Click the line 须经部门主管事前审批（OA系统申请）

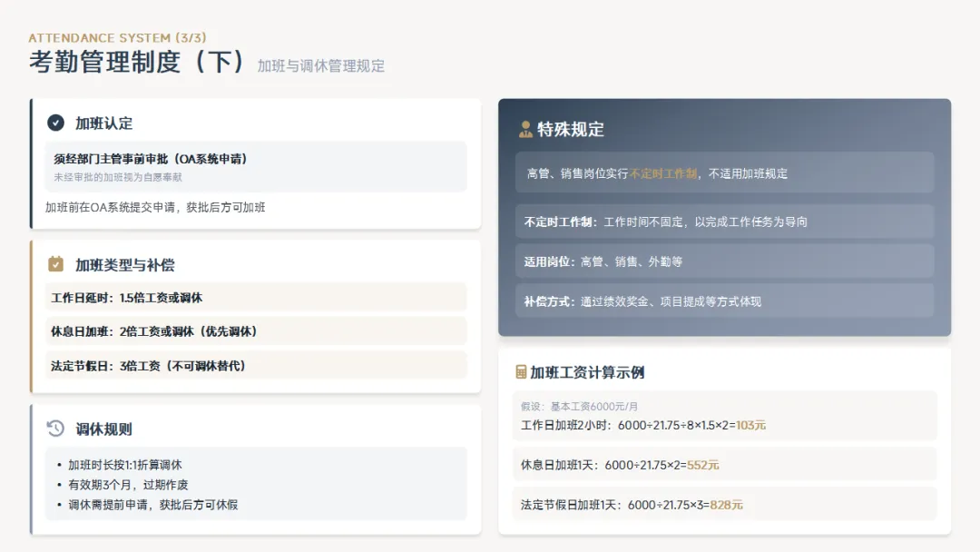click(151, 159)
